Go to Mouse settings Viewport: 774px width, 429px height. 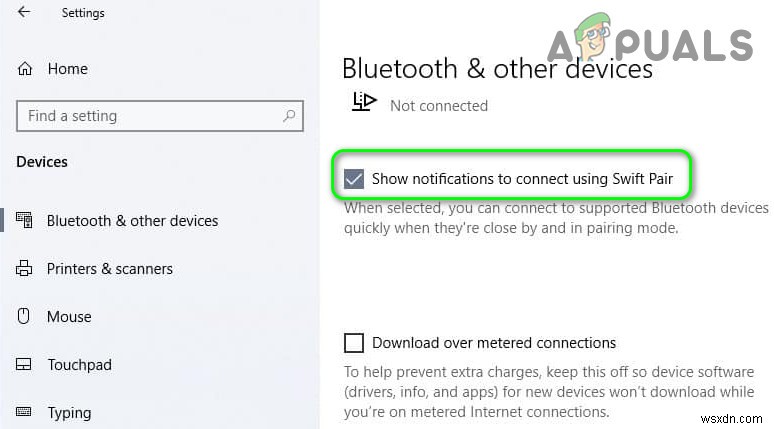click(x=69, y=317)
